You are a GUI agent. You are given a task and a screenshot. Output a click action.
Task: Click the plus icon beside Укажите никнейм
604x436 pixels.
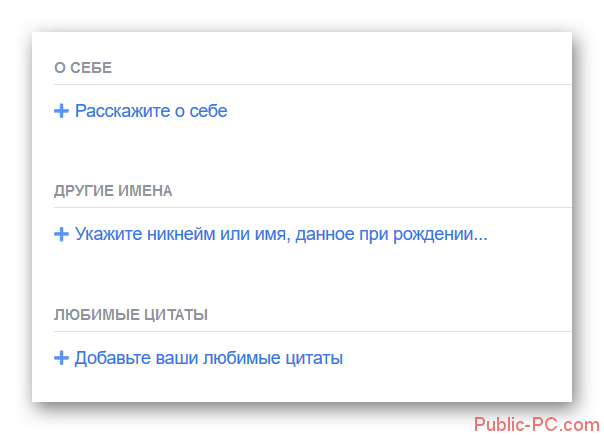coord(61,234)
